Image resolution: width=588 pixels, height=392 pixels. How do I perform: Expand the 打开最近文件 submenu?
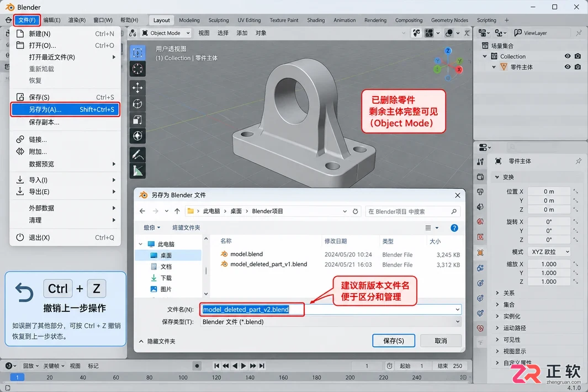coord(65,57)
